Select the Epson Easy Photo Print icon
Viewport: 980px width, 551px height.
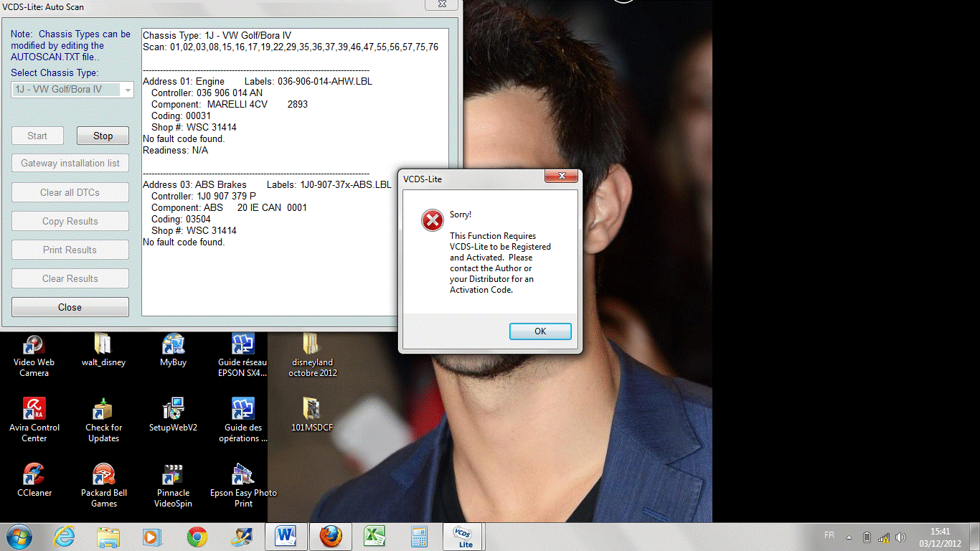click(x=242, y=486)
